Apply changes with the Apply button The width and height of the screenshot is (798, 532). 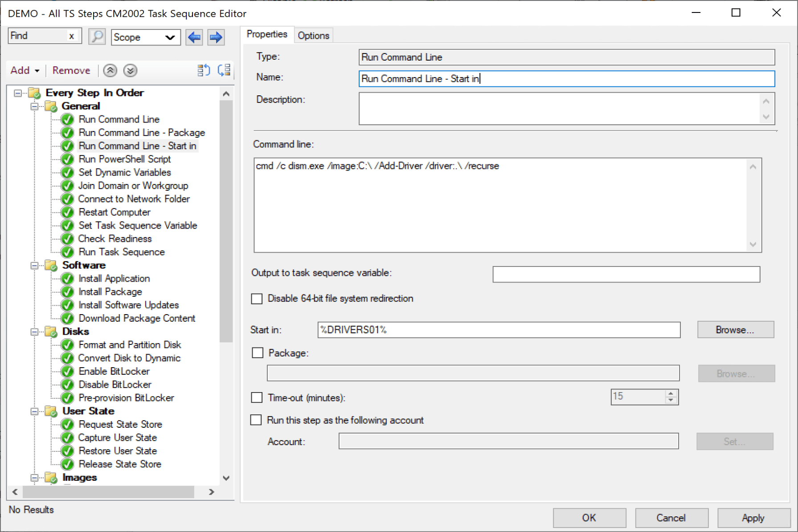tap(753, 518)
